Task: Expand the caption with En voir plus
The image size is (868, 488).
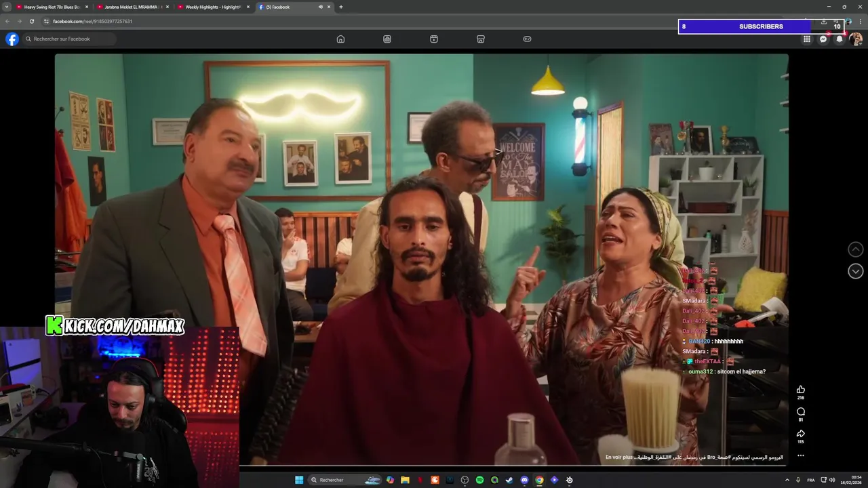Action: [x=619, y=457]
